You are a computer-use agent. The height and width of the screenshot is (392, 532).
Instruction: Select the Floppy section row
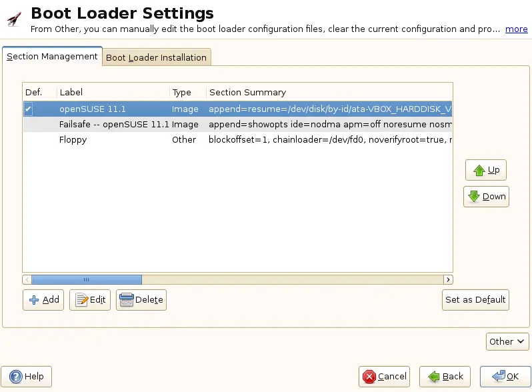73,140
